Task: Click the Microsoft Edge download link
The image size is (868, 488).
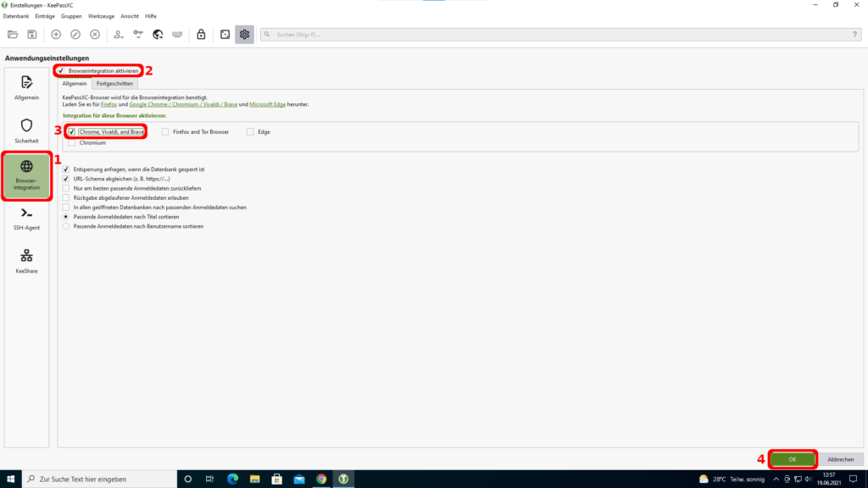Action: coord(267,104)
